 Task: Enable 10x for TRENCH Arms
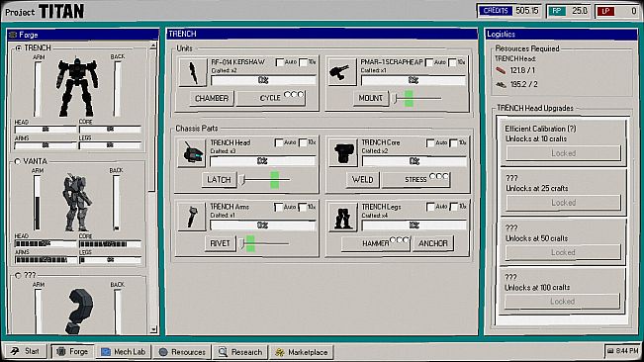tap(303, 207)
